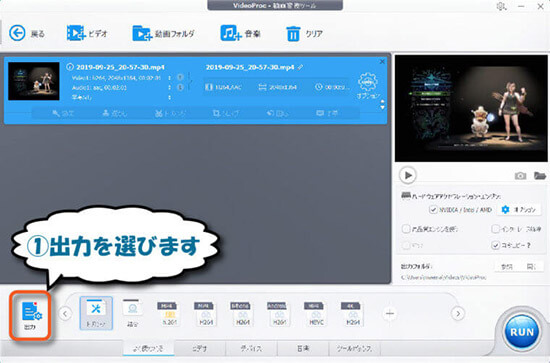Open the 字幕 subtitle tool
This screenshot has width=550, height=363.
pos(327,113)
